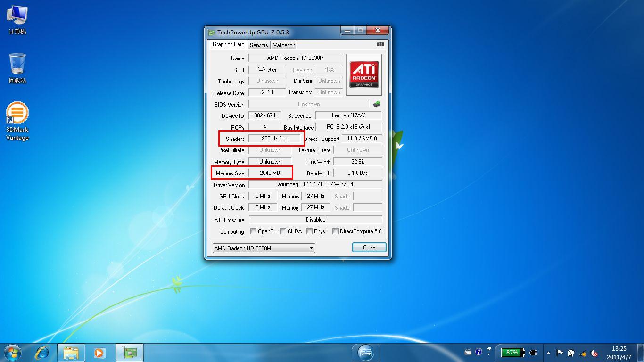Click the Show Desktop strip
The image size is (644, 362).
coord(640,353)
